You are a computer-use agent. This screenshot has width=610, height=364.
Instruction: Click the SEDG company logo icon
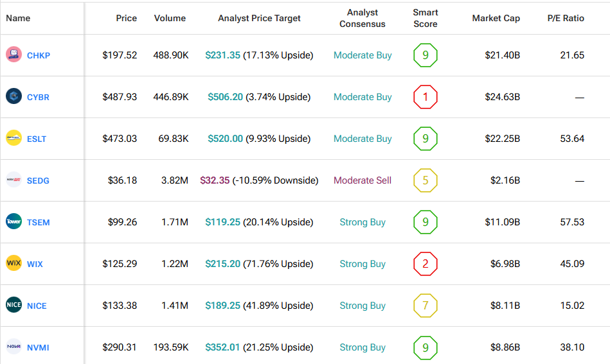[13, 180]
